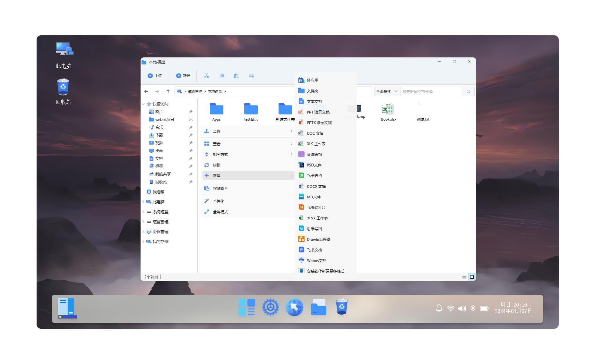The width and height of the screenshot is (595, 364).
Task: Open notifications bell in system tray
Action: coord(439,308)
